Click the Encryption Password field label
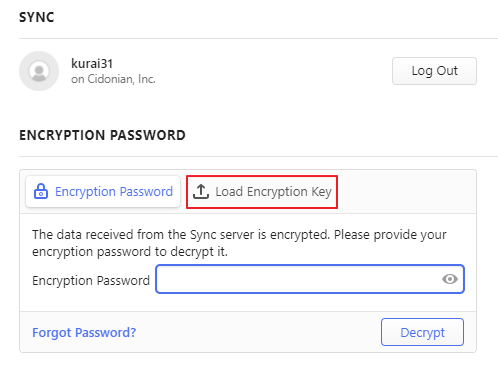Image resolution: width=498 pixels, height=368 pixels. pos(91,281)
